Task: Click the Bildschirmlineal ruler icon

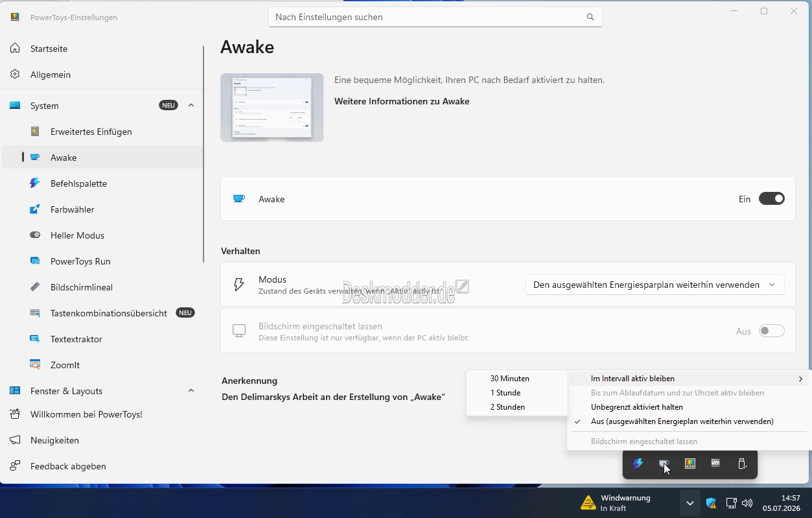Action: [x=35, y=287]
